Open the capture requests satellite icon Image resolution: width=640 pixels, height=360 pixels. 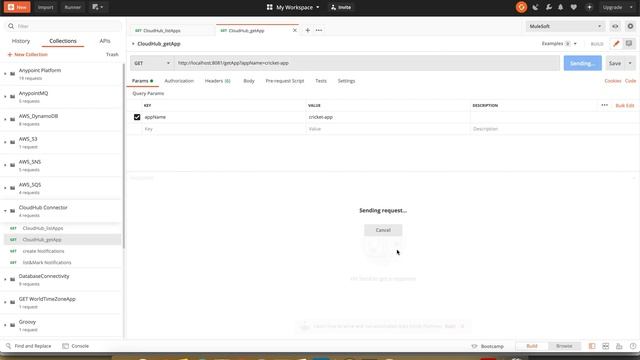[x=535, y=7]
